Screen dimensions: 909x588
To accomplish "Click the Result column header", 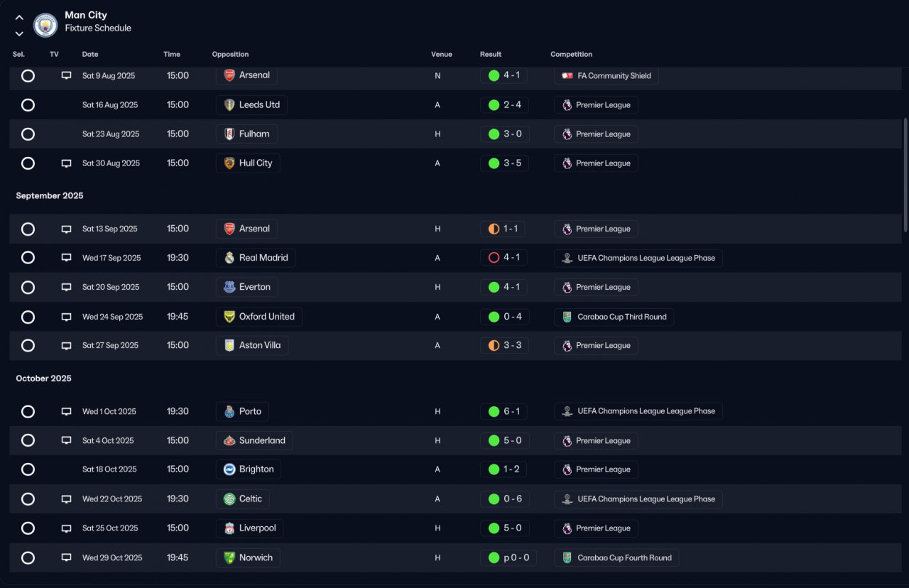I will tap(491, 54).
